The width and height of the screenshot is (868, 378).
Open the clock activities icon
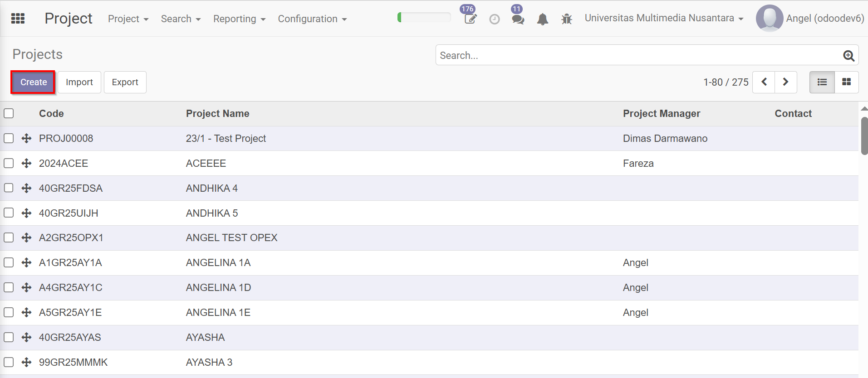click(495, 19)
